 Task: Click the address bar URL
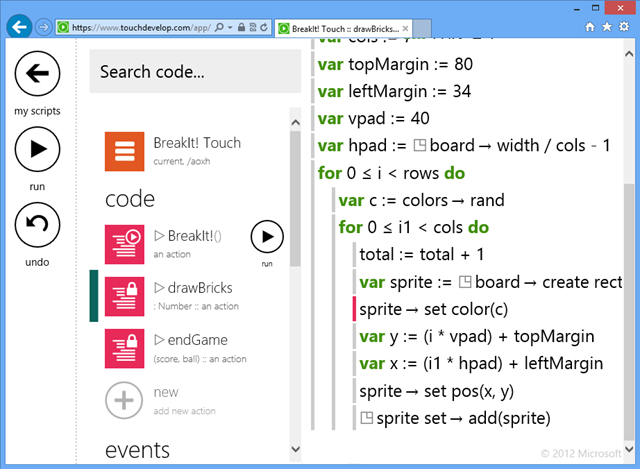pos(141,28)
